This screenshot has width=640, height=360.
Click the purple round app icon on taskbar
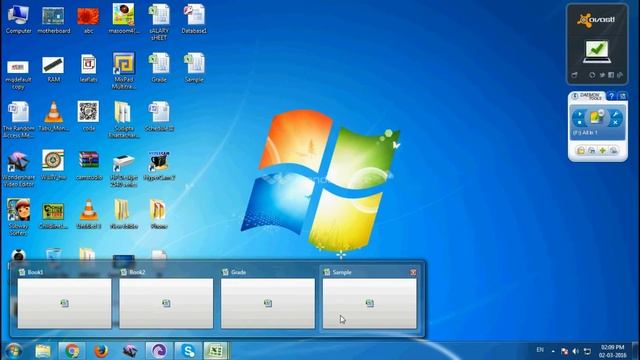pyautogui.click(x=159, y=351)
